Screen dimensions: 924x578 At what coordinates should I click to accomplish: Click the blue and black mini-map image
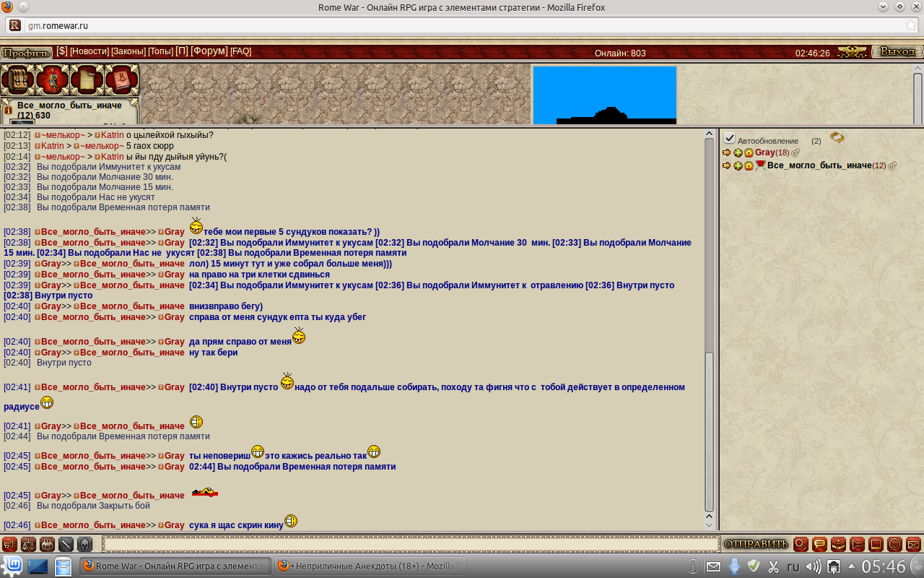click(605, 95)
